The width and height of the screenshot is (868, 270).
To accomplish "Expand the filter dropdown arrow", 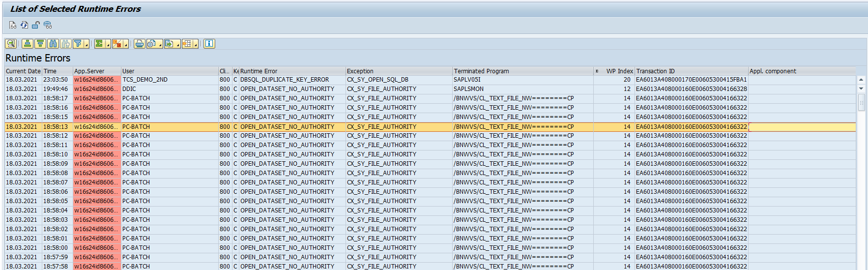I will 87,45.
